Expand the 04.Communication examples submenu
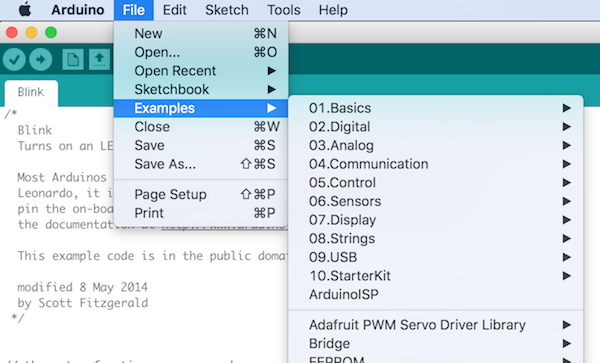 [436, 164]
